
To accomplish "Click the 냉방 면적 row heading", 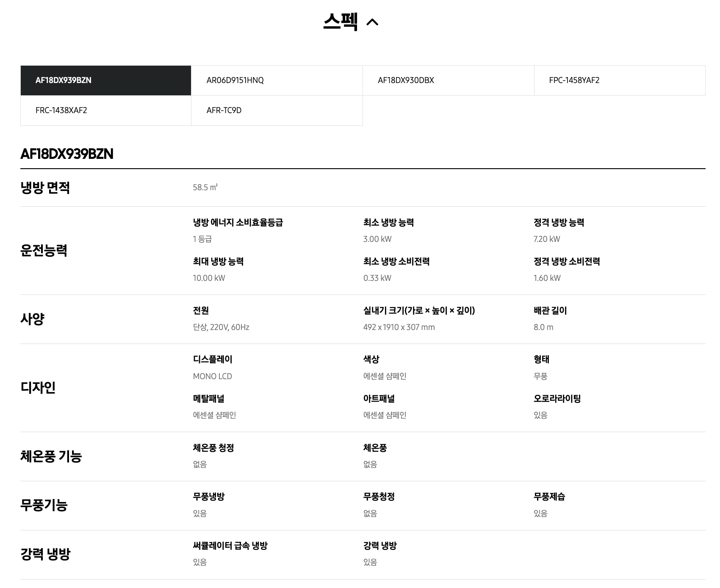I will [45, 188].
